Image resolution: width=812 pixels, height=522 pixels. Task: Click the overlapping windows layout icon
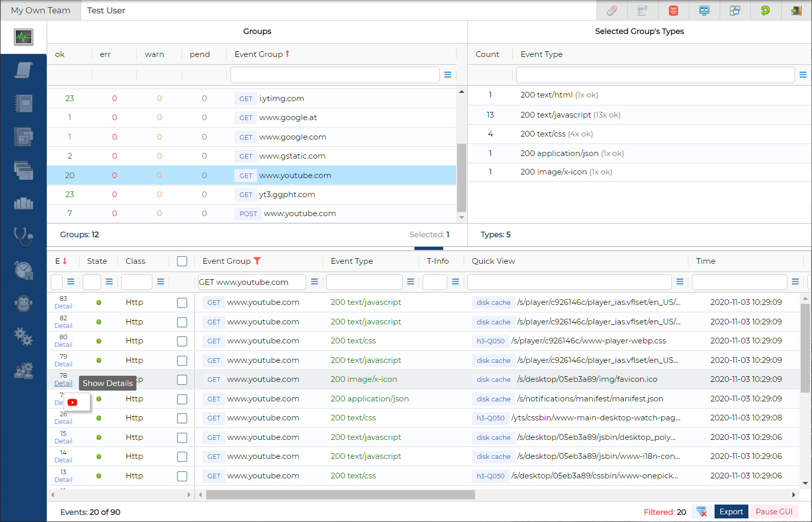(x=735, y=10)
